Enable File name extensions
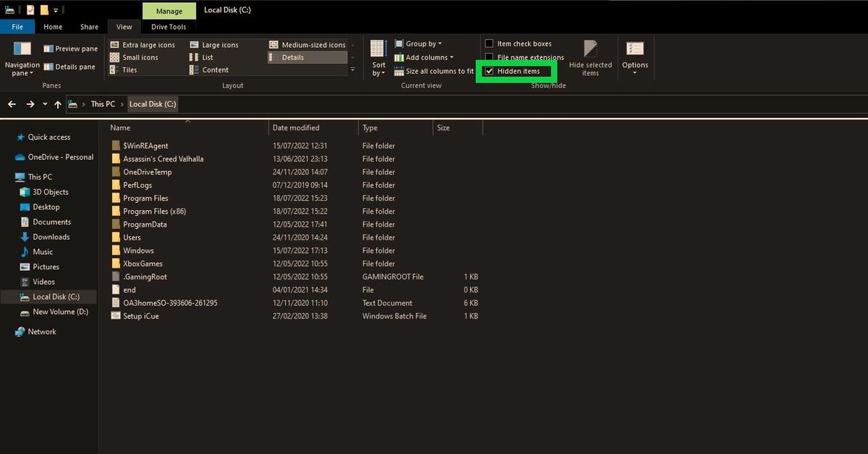The image size is (868, 454). [x=490, y=57]
